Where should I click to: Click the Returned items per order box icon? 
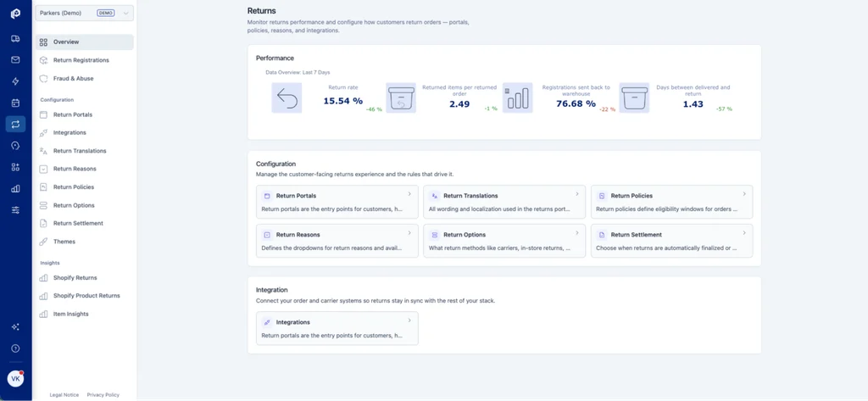[x=401, y=98]
